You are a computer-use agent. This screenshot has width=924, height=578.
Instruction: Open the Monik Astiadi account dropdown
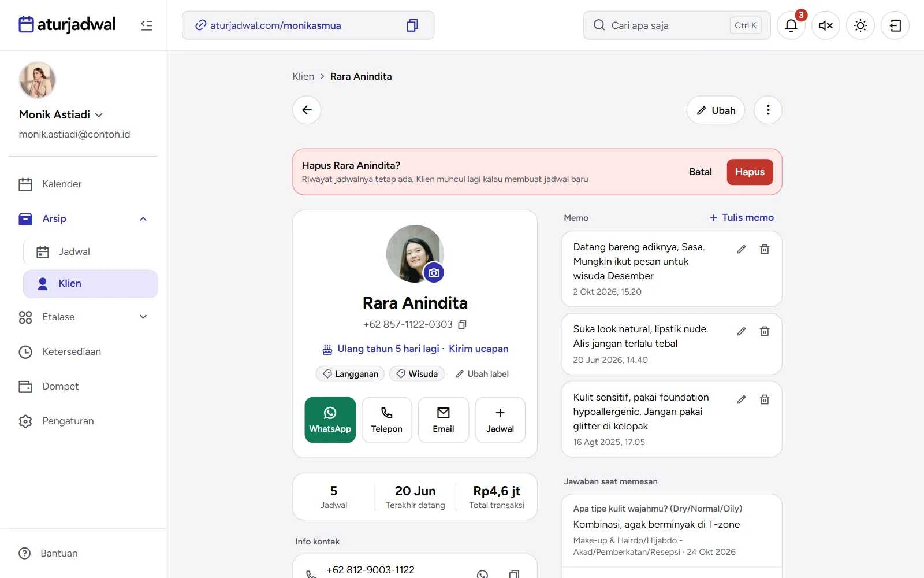click(x=61, y=114)
